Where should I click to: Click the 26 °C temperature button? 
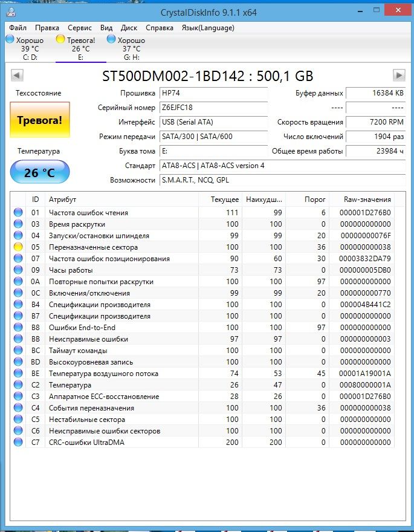[x=40, y=172]
